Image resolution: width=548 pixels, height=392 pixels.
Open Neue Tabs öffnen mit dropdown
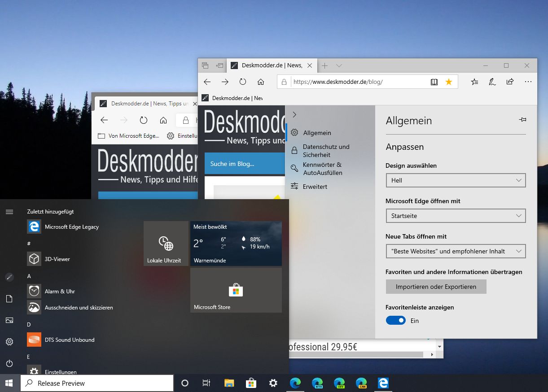point(456,251)
